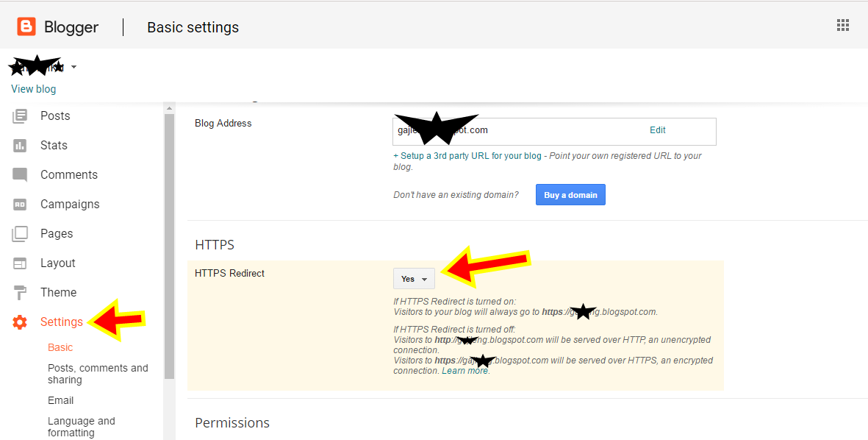Select the Stats sidebar icon
868x440 pixels.
pyautogui.click(x=21, y=145)
